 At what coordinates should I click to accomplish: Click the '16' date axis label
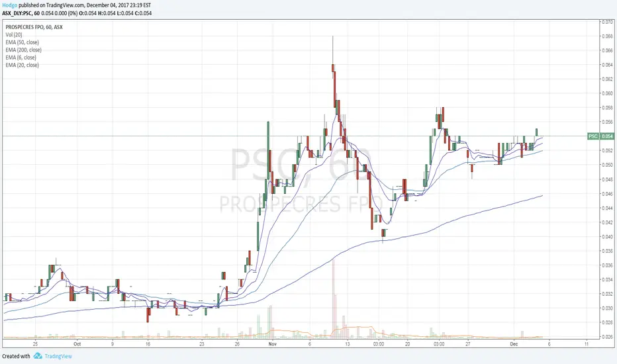click(148, 344)
